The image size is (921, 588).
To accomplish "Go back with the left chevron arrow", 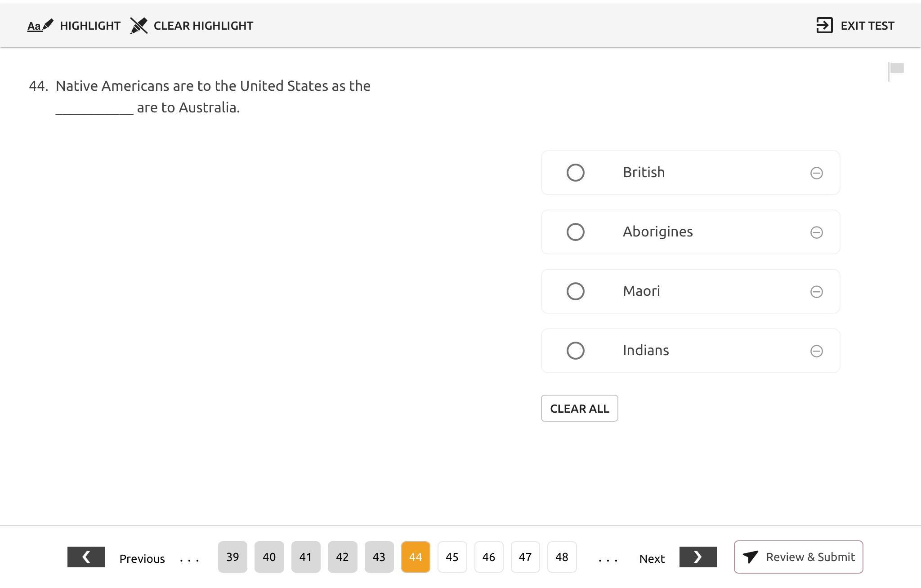I will (86, 557).
